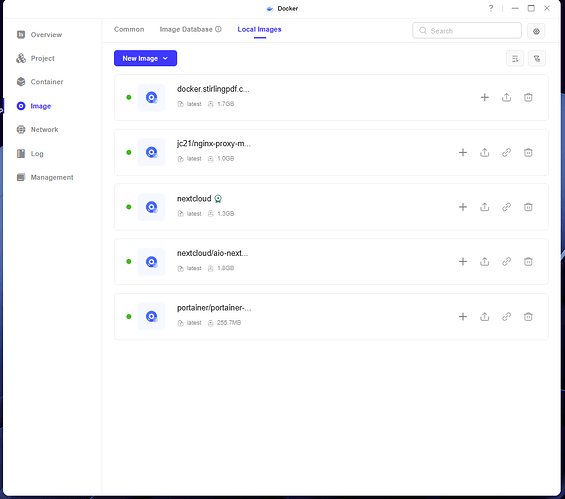This screenshot has height=499, width=565.
Task: Open the Image Database tab
Action: point(191,30)
